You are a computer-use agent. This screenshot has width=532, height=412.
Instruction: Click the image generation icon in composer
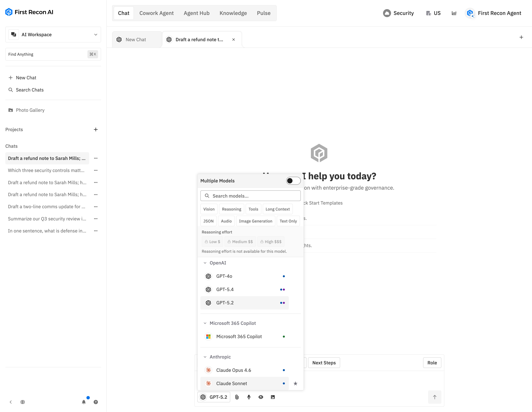[x=273, y=397]
